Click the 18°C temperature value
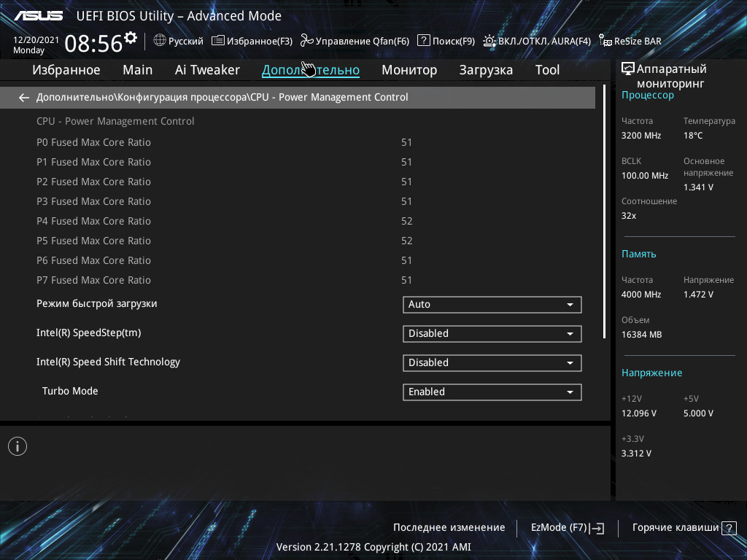This screenshot has height=560, width=747. (x=693, y=136)
